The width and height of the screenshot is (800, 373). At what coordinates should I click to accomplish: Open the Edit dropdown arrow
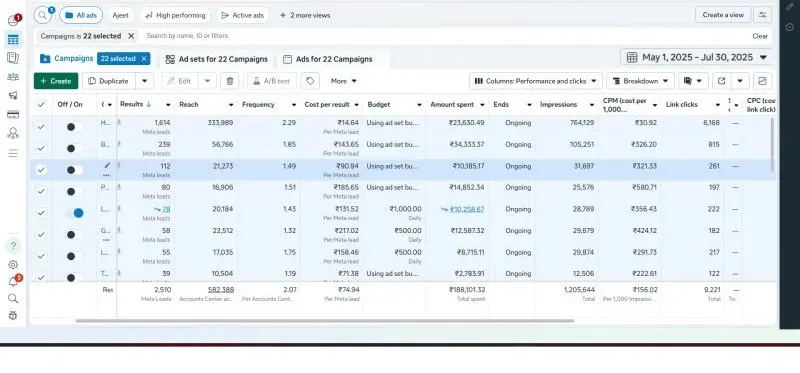pyautogui.click(x=207, y=81)
